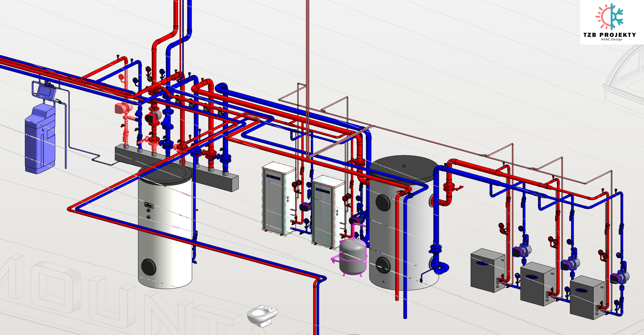This screenshot has width=644, height=335.
Task: Select the left Samsung indoor unit
Action: pyautogui.click(x=278, y=199)
